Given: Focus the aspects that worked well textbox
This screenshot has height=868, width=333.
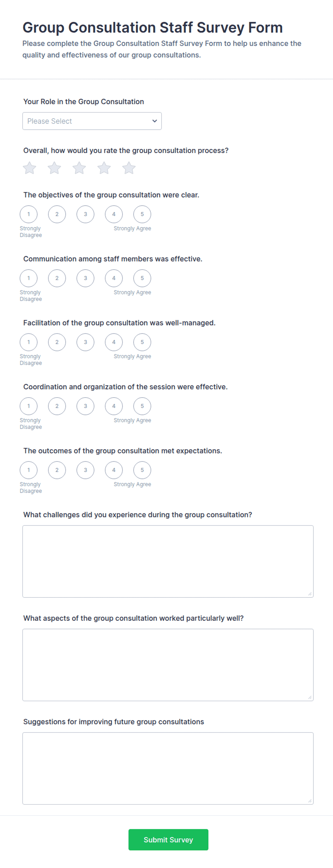Looking at the screenshot, I should coord(168,665).
